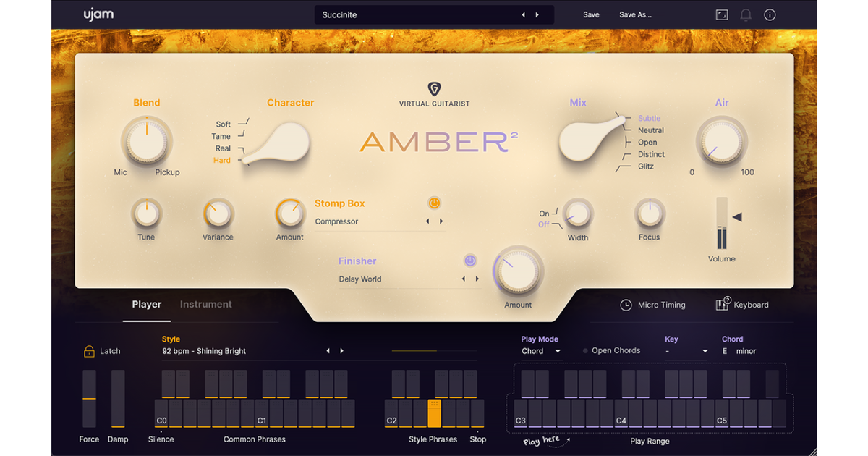
Task: Click the Virtual Guitarist pick logo
Action: pyautogui.click(x=434, y=89)
